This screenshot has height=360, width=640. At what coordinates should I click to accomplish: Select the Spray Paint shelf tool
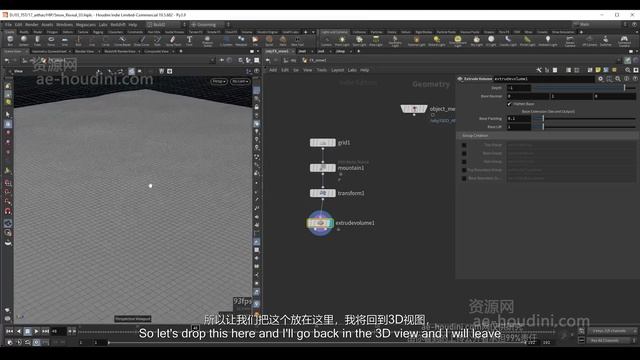coord(173,40)
